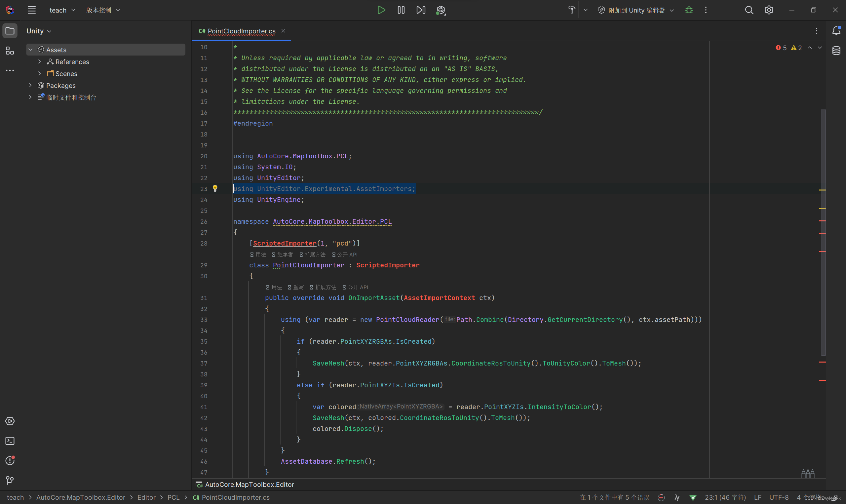
Task: Click the 2 warnings indicator
Action: [x=796, y=48]
